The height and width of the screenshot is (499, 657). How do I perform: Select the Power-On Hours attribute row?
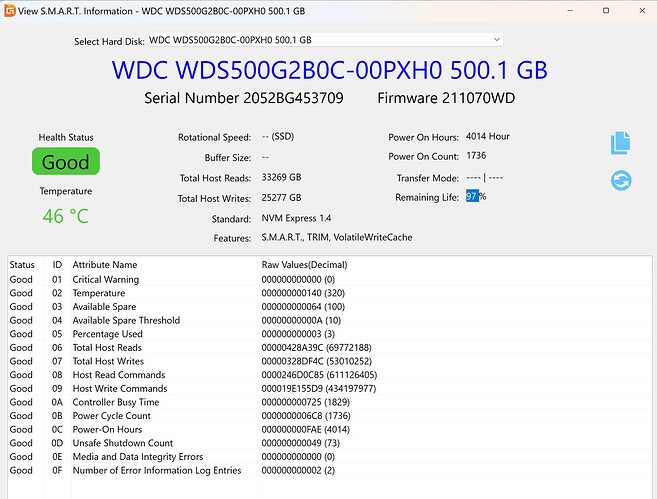(x=329, y=429)
